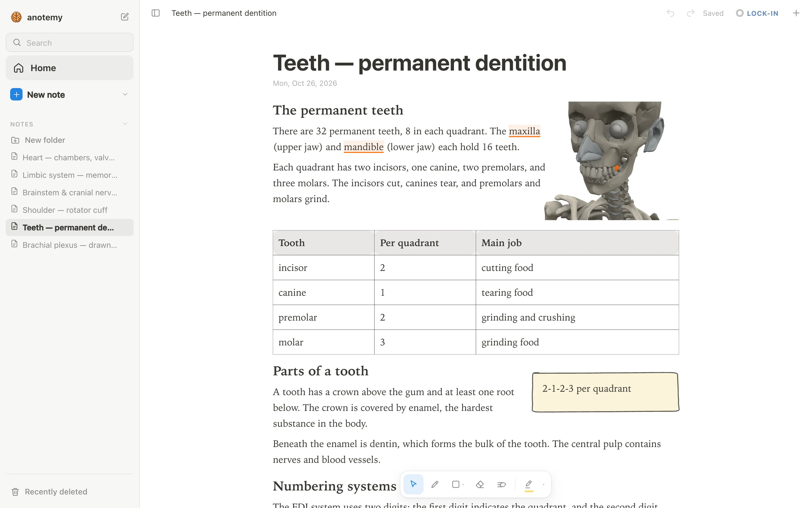Select the lasso tool in drawing toolbar

click(x=501, y=484)
